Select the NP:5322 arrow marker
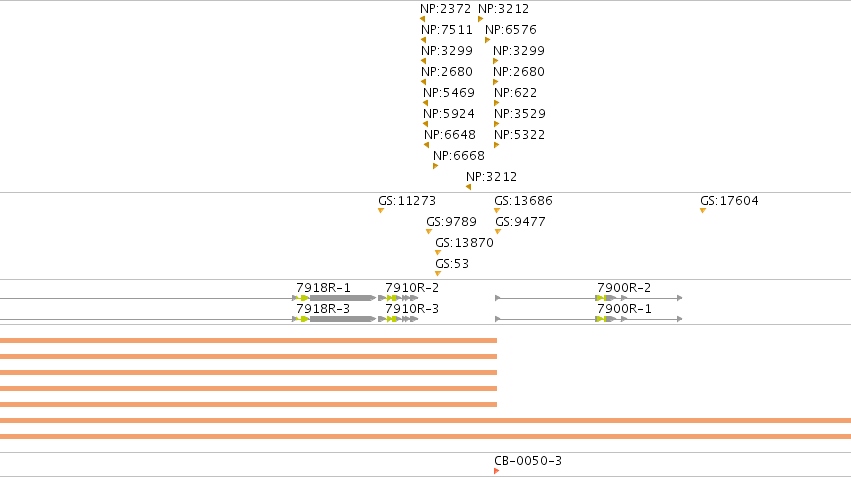 (497, 145)
